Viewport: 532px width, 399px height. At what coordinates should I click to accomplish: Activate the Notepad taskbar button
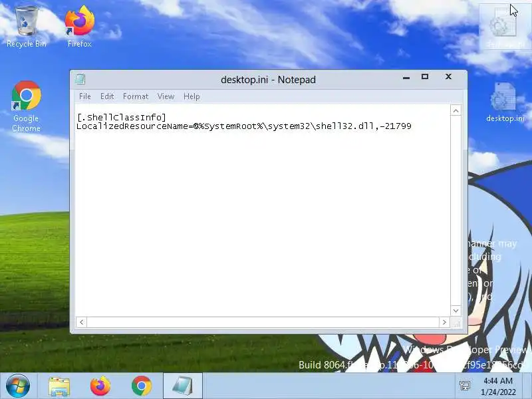click(183, 386)
